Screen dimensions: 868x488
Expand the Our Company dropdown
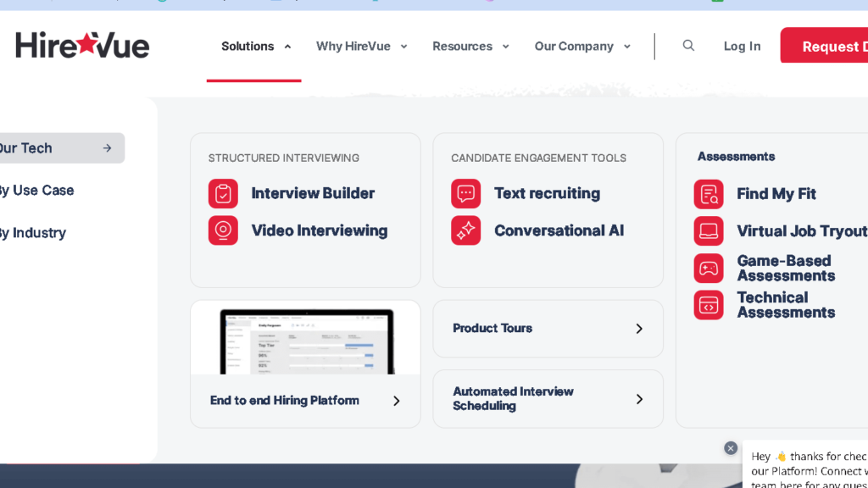tap(627, 47)
